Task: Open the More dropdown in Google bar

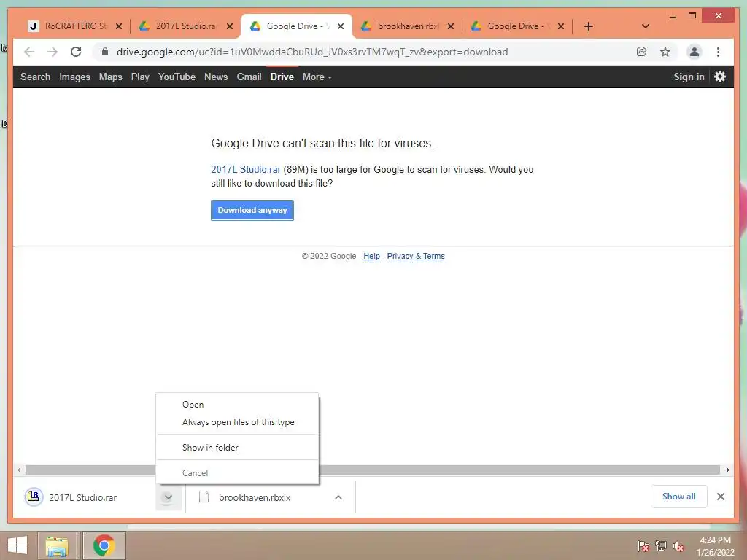Action: coord(317,77)
